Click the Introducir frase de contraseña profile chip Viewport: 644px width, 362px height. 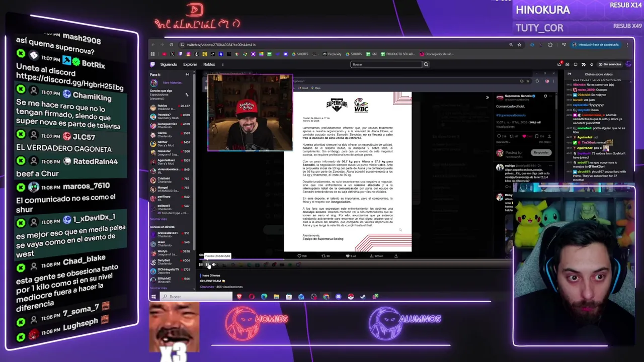click(x=596, y=45)
